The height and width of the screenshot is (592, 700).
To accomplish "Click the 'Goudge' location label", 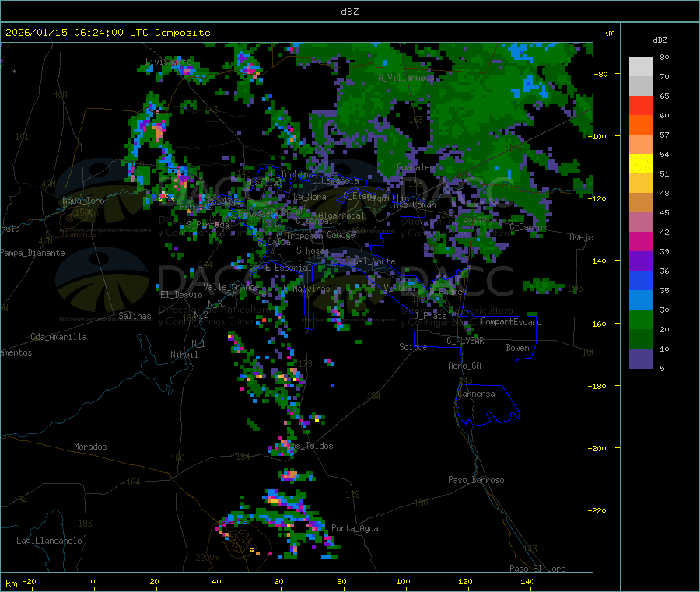I will click(341, 234).
